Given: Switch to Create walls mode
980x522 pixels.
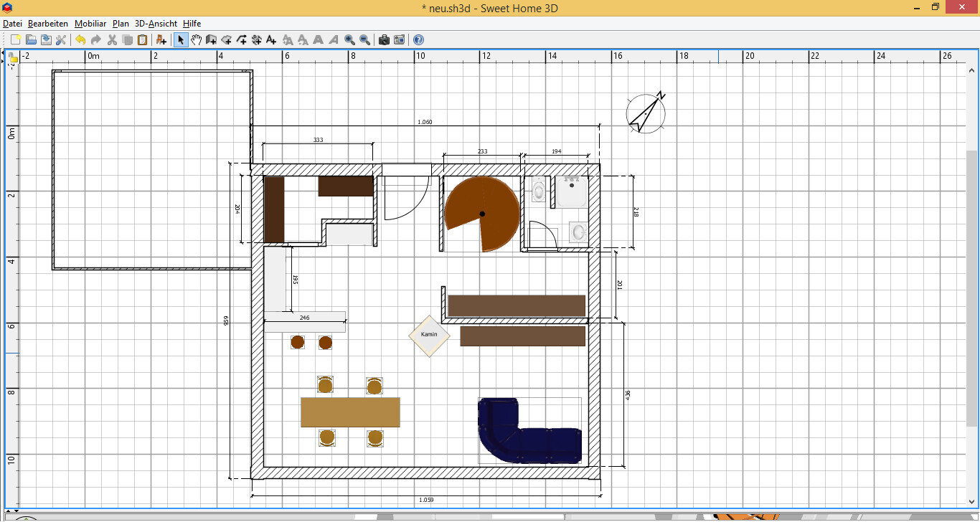Looking at the screenshot, I should [x=212, y=40].
